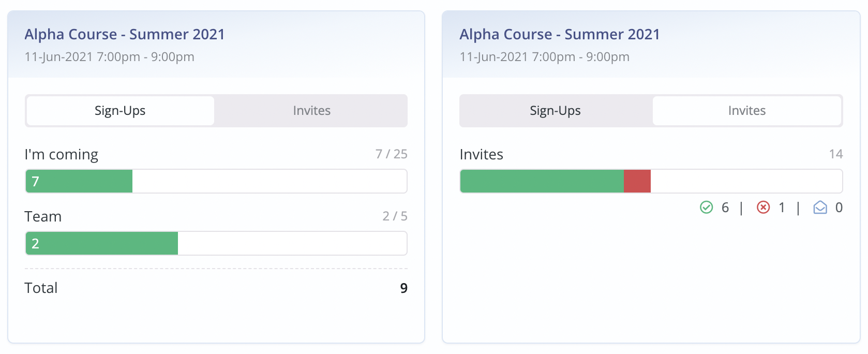Select the Sign-Ups tab in left card

point(120,111)
